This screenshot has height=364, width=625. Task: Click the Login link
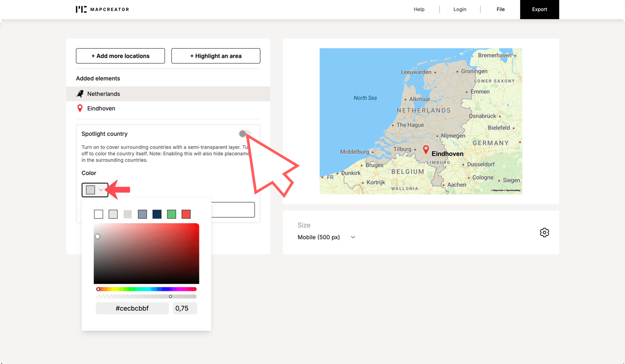(460, 9)
